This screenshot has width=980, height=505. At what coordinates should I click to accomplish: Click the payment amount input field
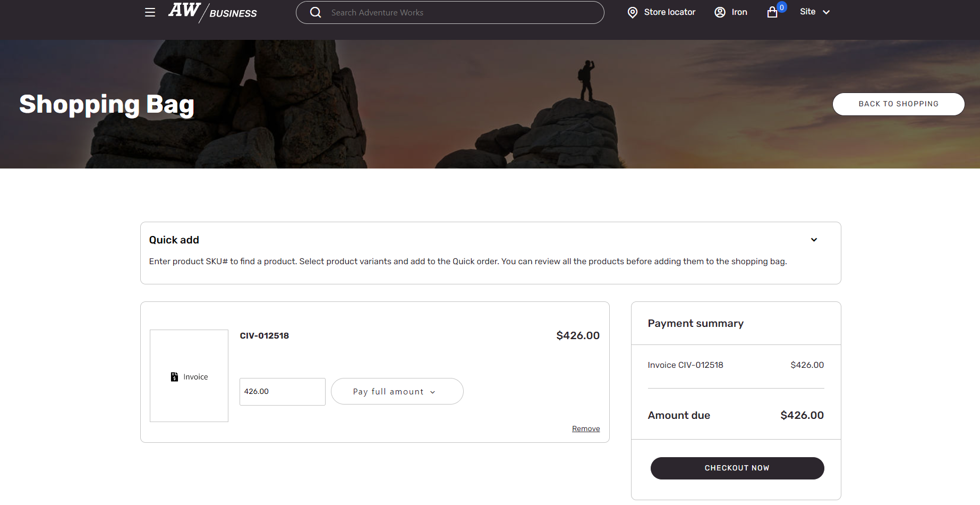click(x=282, y=392)
